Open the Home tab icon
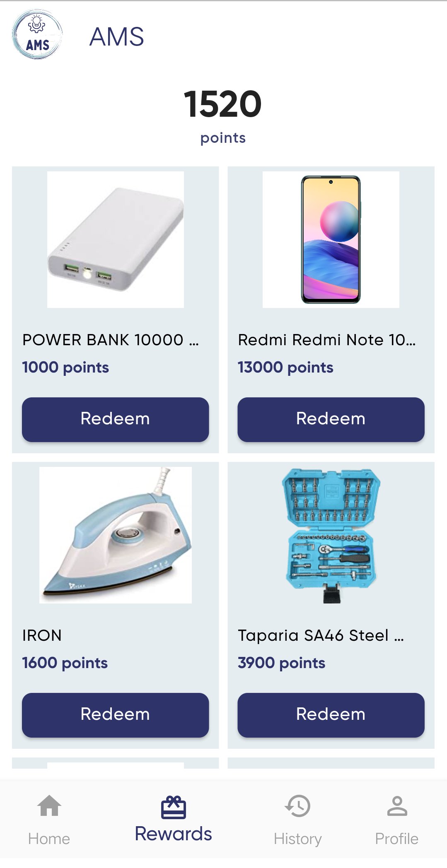Viewport: 447px width, 868px height. click(49, 805)
